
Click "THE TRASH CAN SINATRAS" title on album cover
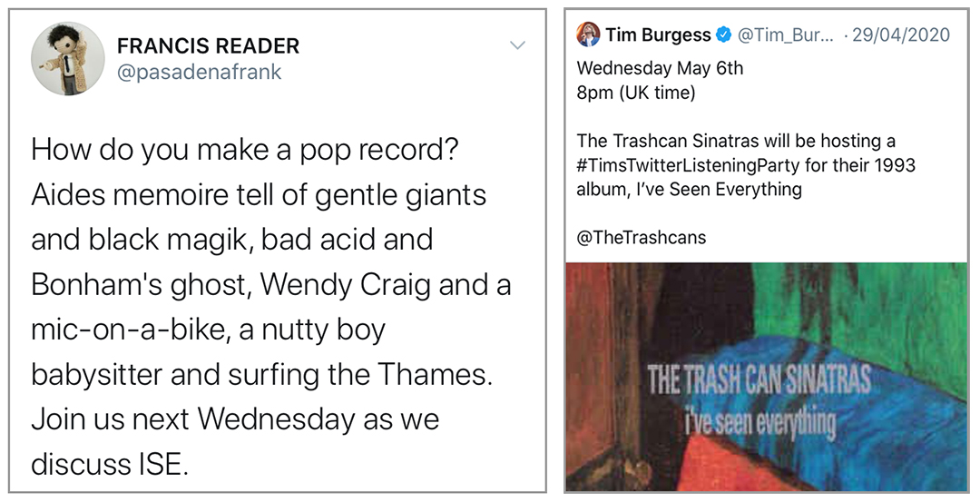point(759,380)
